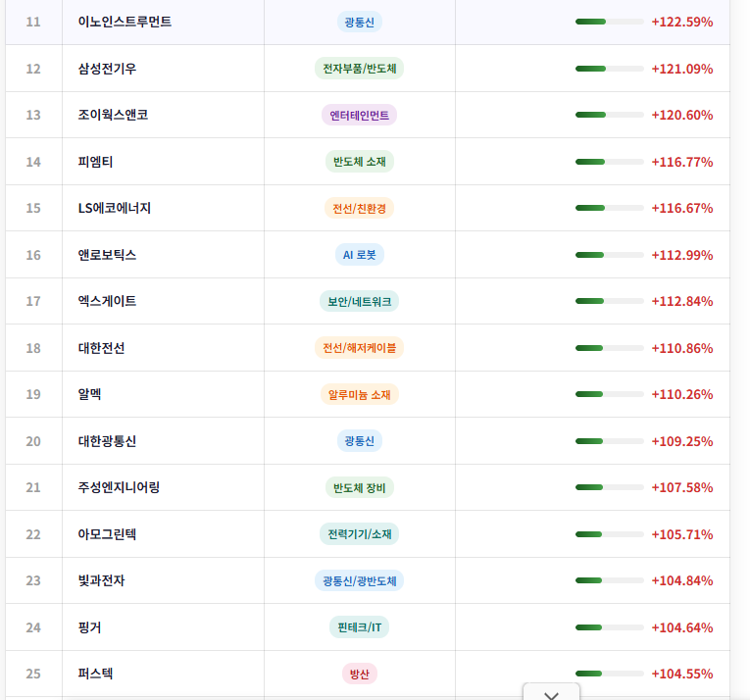Click the +112.99% return value
Image resolution: width=750 pixels, height=700 pixels.
[682, 255]
